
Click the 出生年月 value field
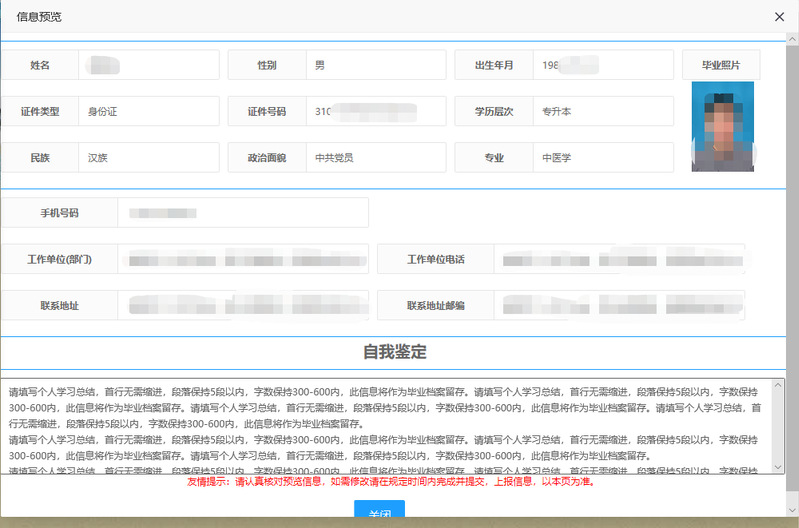click(602, 65)
